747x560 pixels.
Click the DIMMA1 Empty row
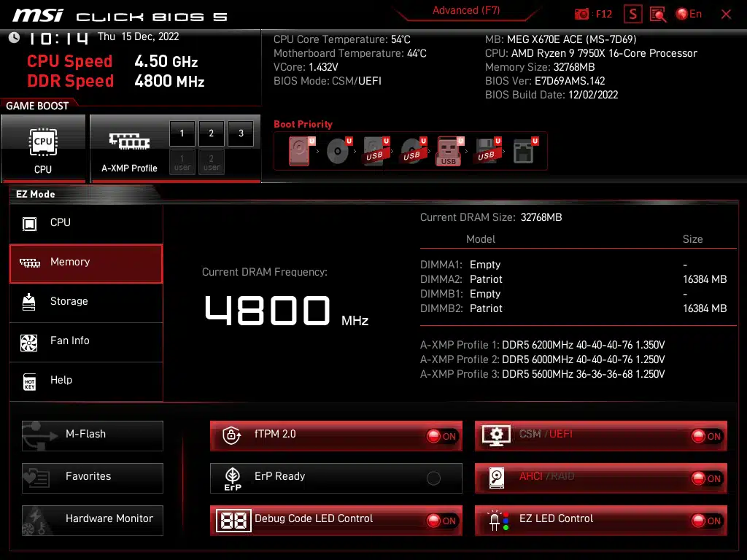(573, 265)
